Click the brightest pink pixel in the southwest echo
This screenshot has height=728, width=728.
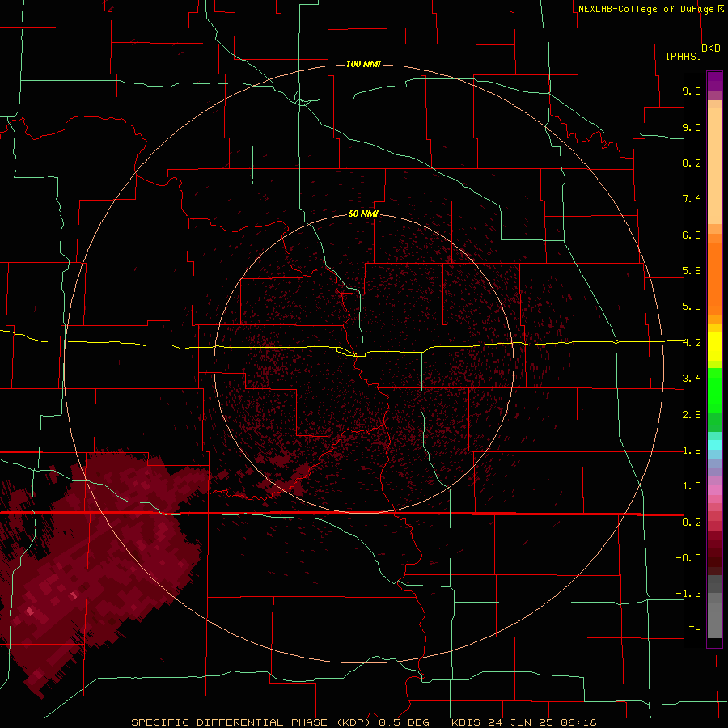click(30, 612)
